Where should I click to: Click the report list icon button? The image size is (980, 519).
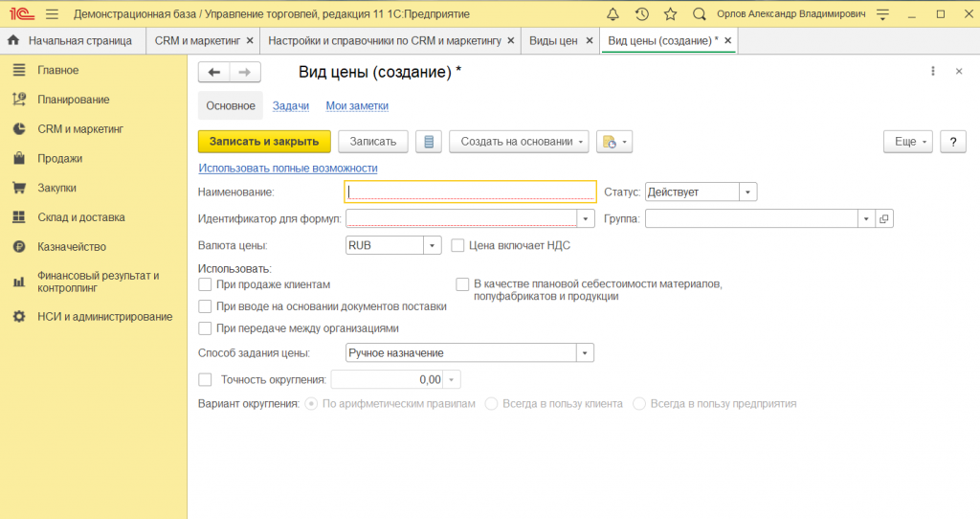(x=429, y=142)
